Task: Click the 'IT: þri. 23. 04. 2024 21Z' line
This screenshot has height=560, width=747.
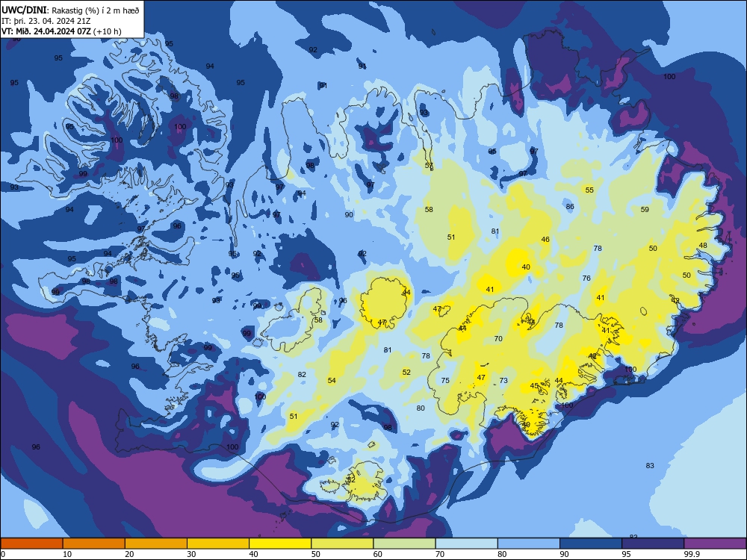Action: click(46, 21)
